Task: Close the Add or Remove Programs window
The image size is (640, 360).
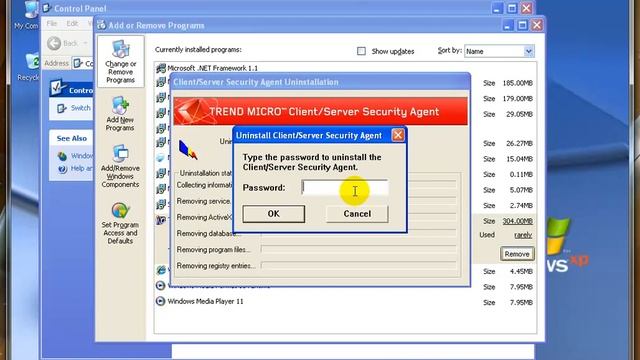Action: tap(537, 25)
